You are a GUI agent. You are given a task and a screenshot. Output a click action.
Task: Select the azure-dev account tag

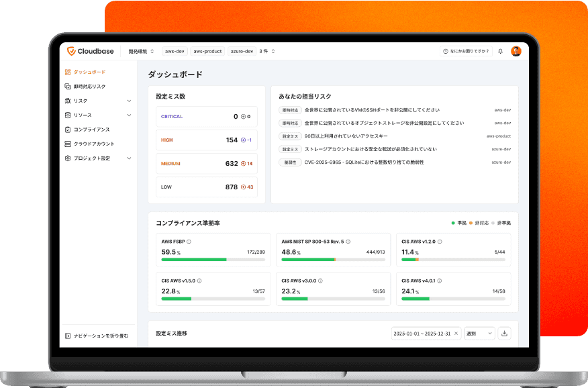(x=242, y=52)
